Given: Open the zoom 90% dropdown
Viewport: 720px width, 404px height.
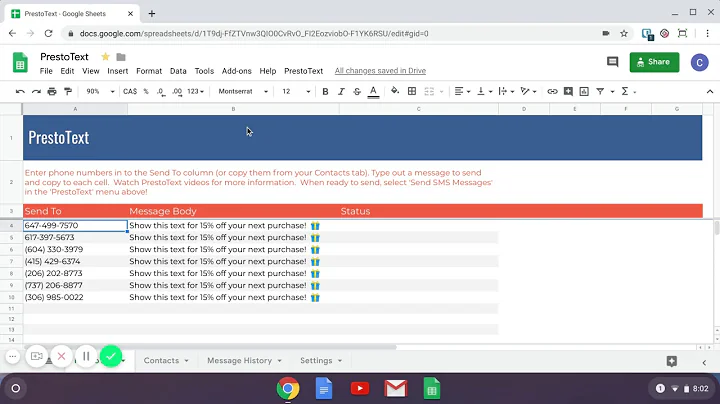Looking at the screenshot, I should coord(100,91).
